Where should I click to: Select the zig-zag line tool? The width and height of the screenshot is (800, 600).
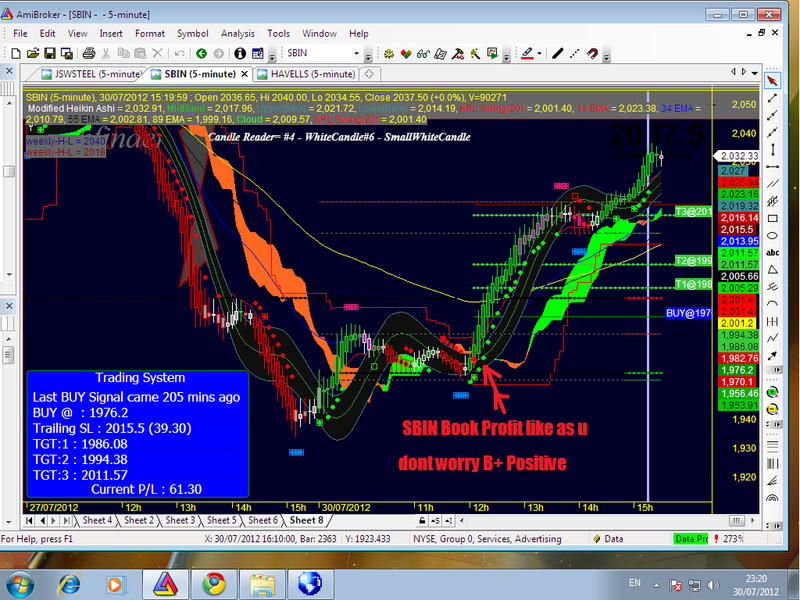pyautogui.click(x=772, y=338)
